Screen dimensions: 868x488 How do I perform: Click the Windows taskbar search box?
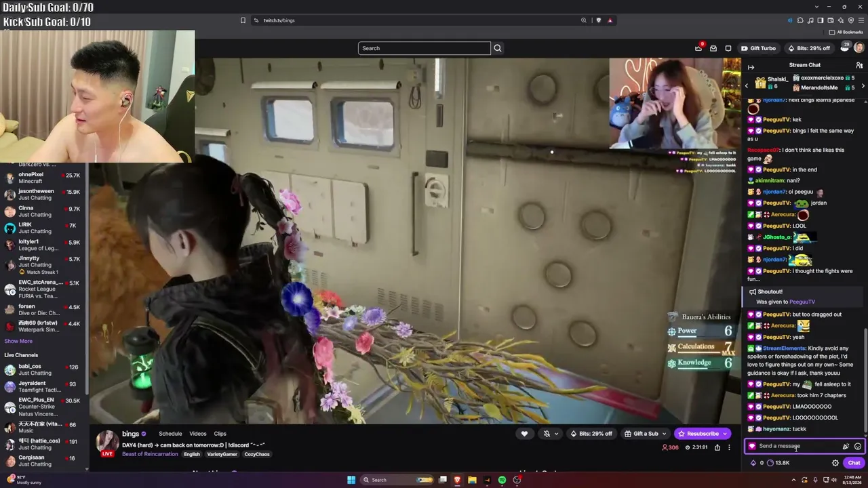click(397, 480)
